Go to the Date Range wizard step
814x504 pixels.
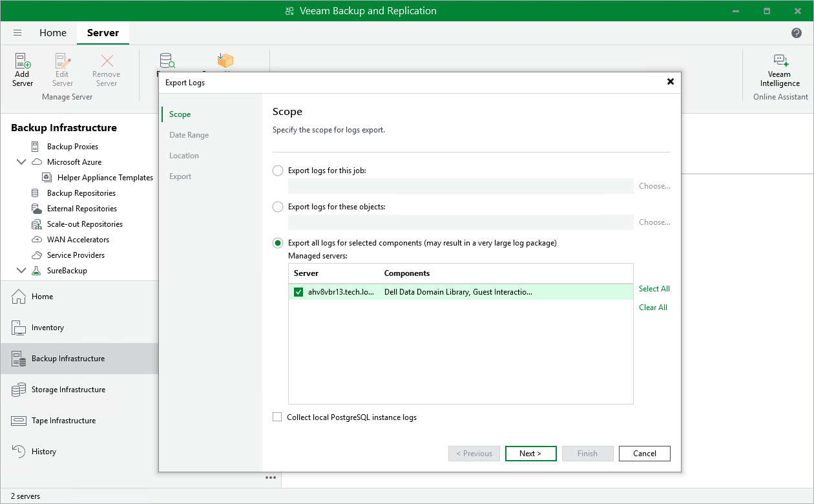coord(190,134)
